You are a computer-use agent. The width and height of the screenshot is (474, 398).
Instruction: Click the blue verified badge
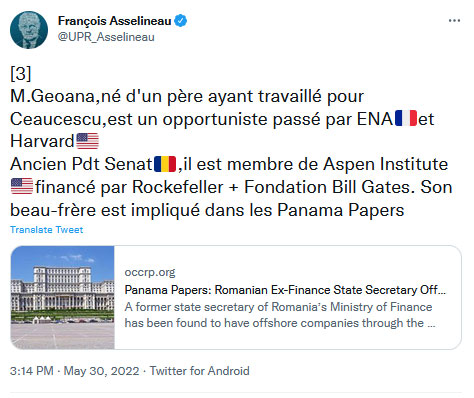click(181, 21)
